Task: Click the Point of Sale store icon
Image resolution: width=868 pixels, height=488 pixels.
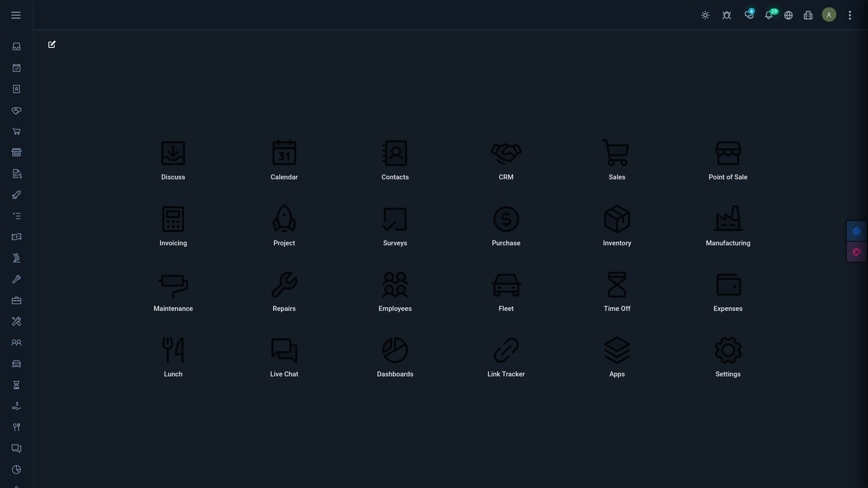Action: click(x=728, y=153)
